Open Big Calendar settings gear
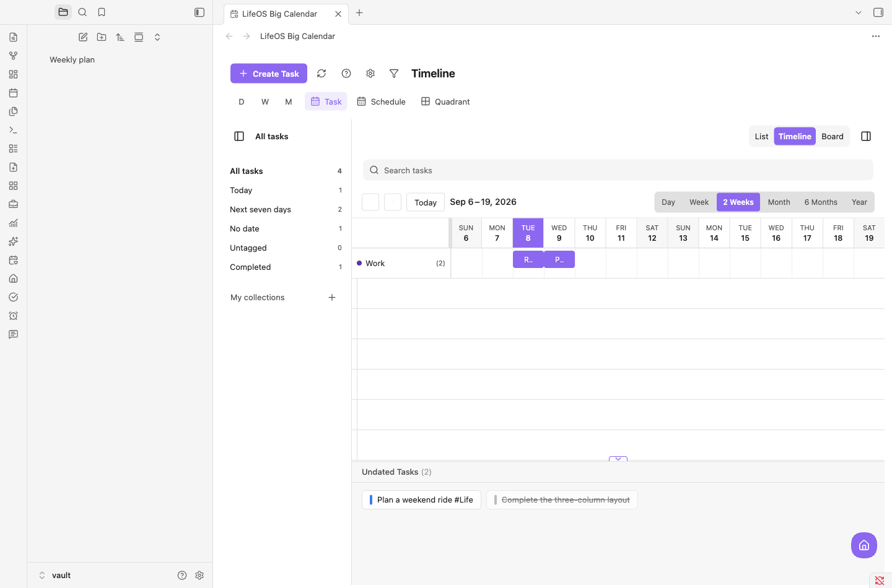Viewport: 892px width, 588px height. [x=370, y=74]
